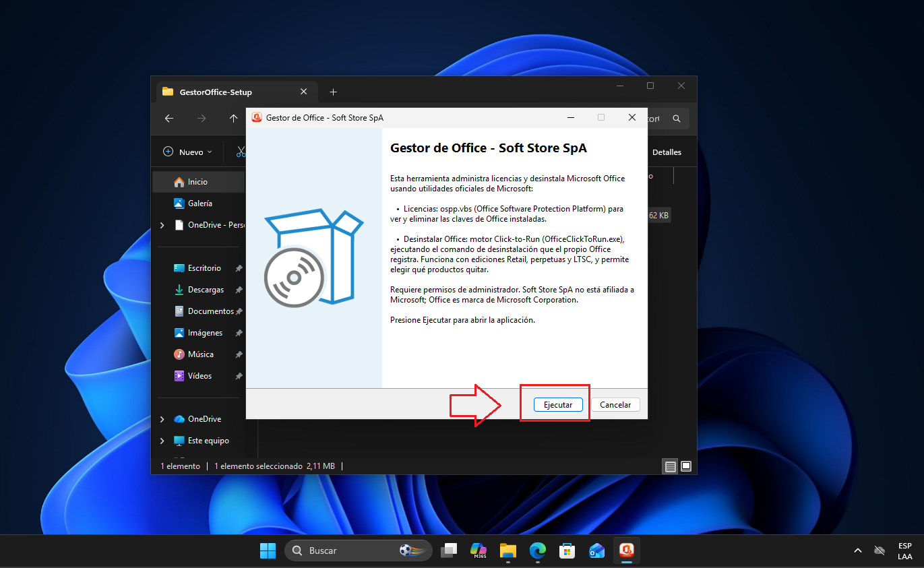Switch to large thumbnails view
Viewport: 924px width, 568px height.
[686, 466]
